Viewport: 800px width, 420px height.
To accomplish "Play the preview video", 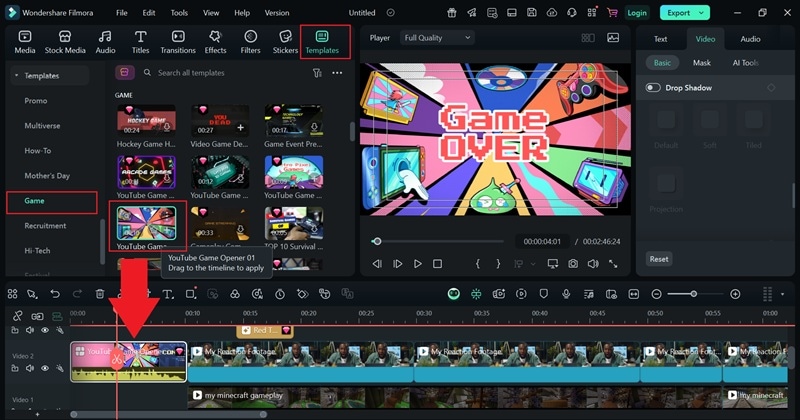I will [417, 264].
